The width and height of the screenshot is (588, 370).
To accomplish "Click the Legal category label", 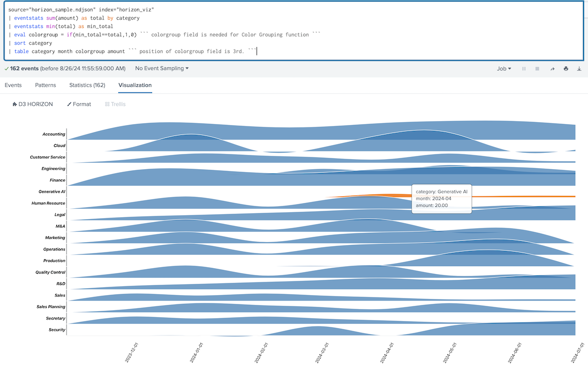I will [x=60, y=215].
